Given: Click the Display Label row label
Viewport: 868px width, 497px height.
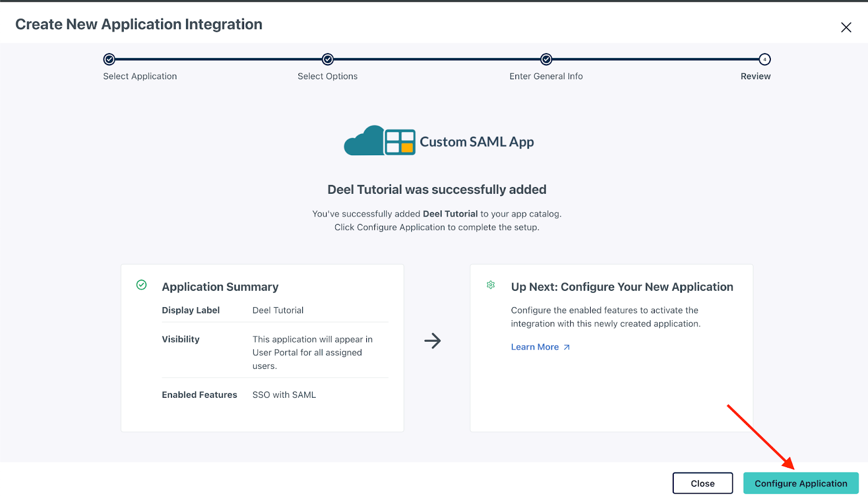Looking at the screenshot, I should click(x=190, y=310).
